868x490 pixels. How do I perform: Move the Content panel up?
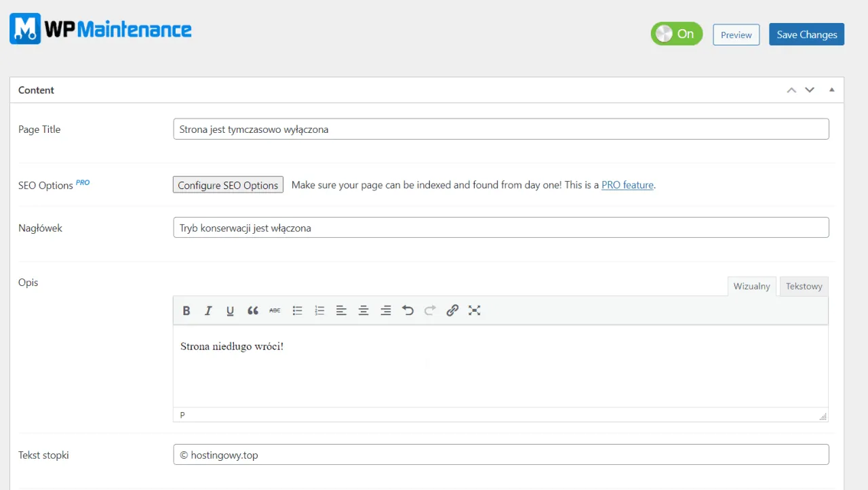pyautogui.click(x=791, y=90)
